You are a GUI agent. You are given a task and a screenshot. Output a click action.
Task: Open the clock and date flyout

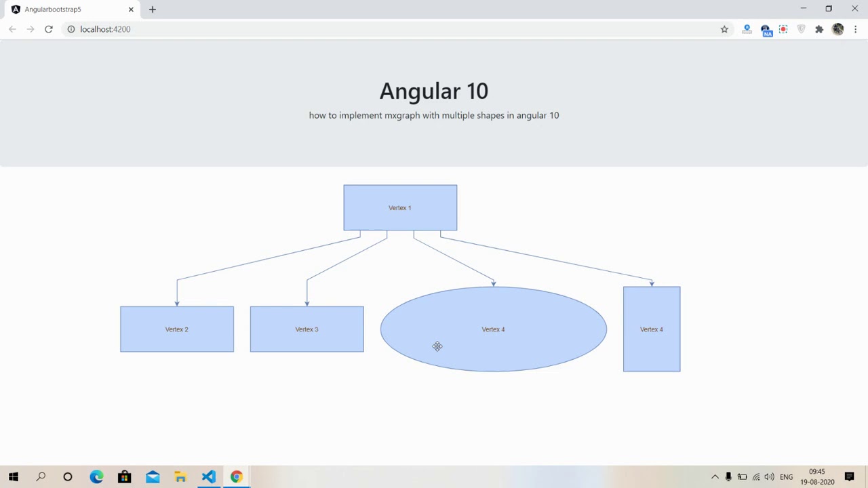click(x=817, y=476)
